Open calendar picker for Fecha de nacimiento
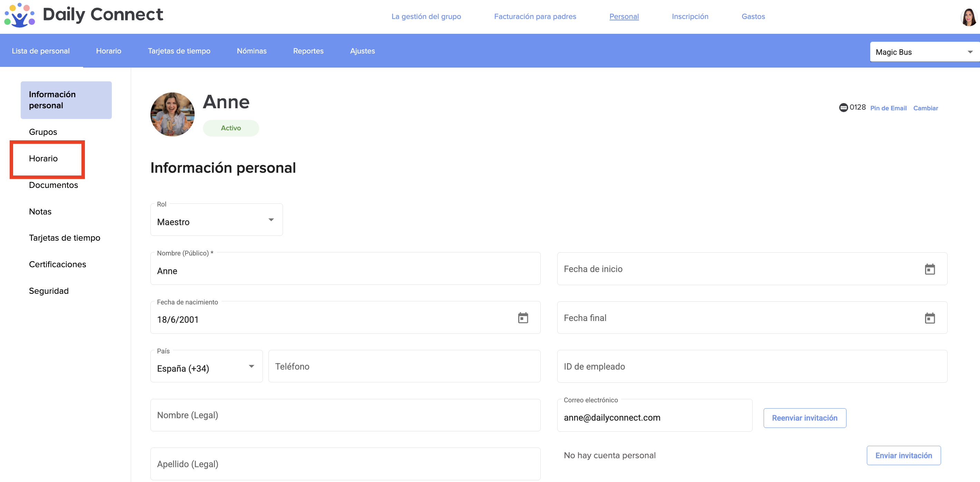The image size is (980, 482). 523,318
